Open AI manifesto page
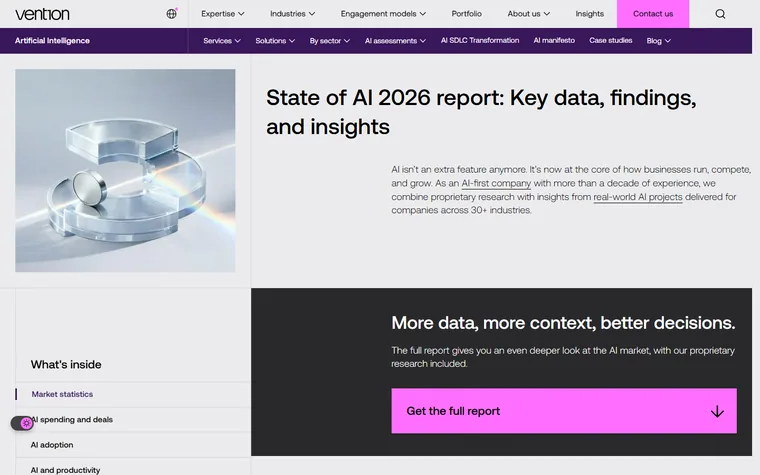This screenshot has height=475, width=760. (554, 41)
